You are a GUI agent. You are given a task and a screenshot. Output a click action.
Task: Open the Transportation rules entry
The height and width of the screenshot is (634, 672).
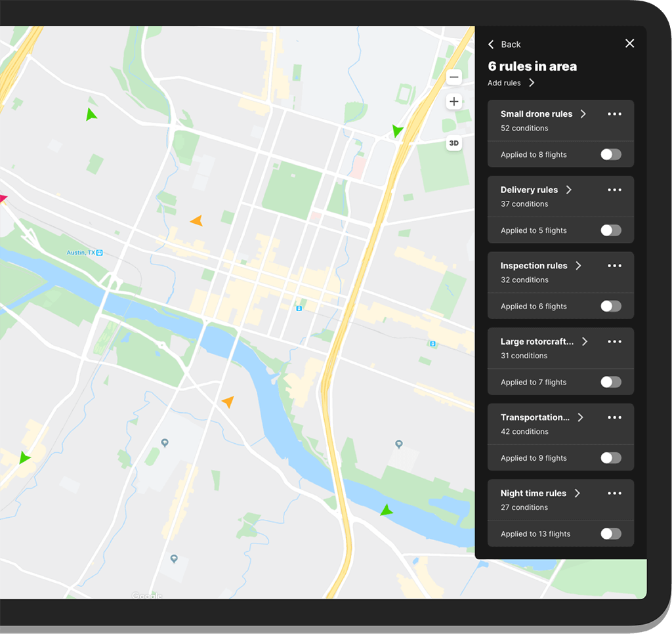point(535,417)
